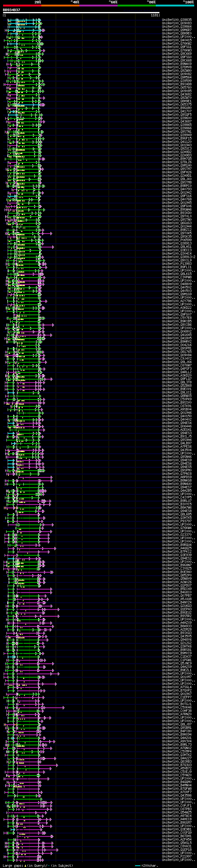Select hit UniRef100_Q76KW3
197x868 pixels.
click(177, 50)
